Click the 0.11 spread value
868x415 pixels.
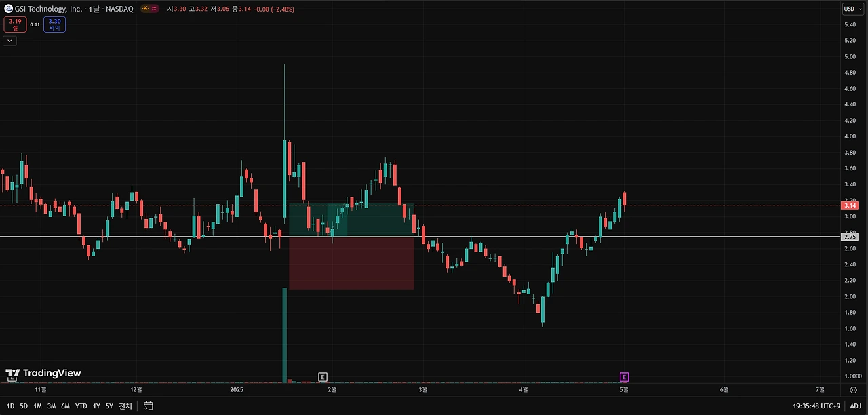tap(35, 24)
